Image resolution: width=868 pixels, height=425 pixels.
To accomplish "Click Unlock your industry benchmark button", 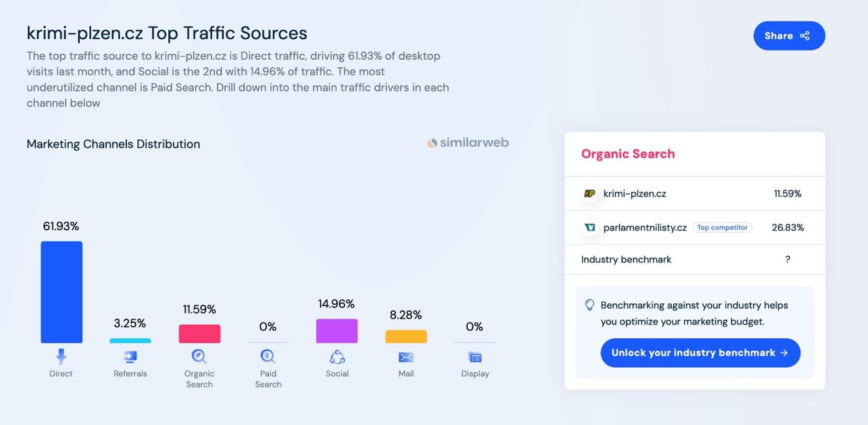I will click(700, 353).
